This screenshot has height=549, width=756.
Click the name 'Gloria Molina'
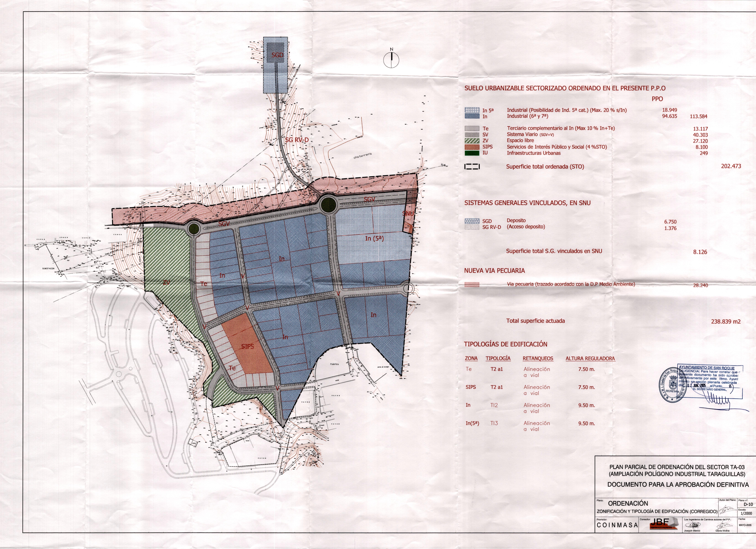722,531
